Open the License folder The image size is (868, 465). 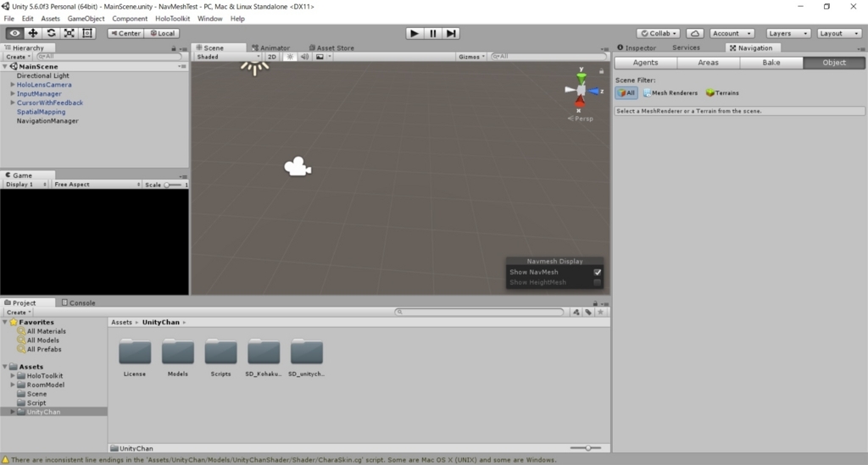(x=135, y=352)
